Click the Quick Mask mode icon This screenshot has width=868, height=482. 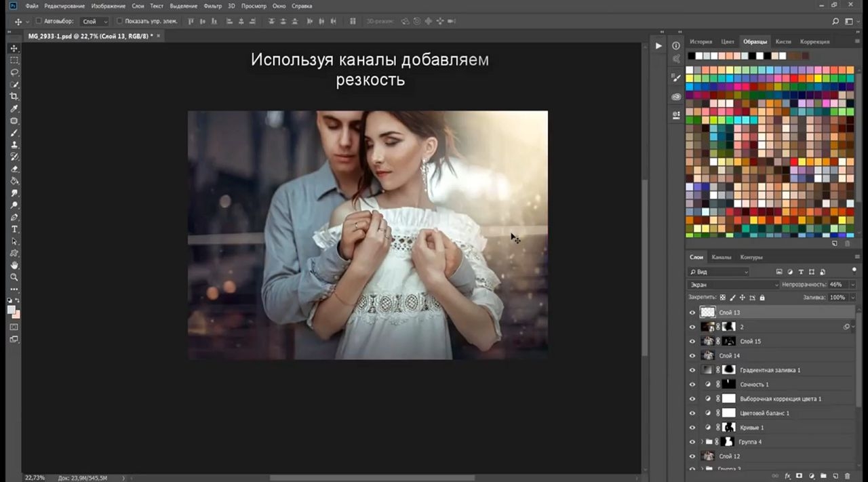coord(14,327)
